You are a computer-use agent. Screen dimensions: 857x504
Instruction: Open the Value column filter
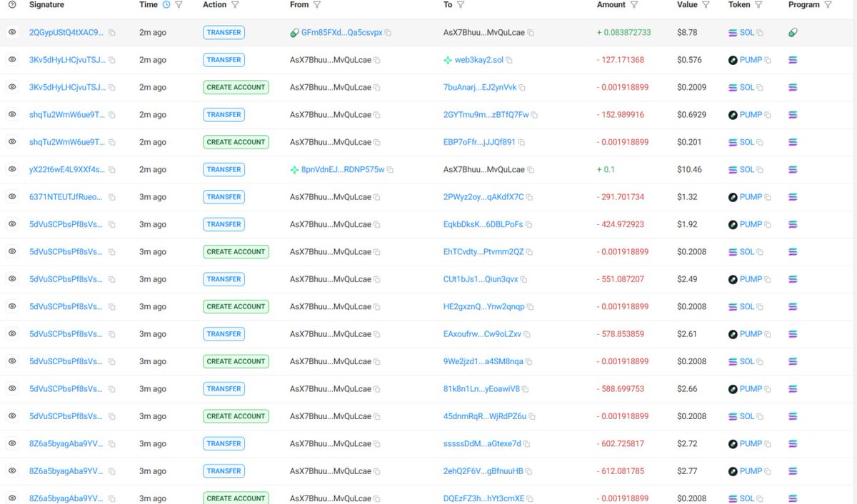[706, 5]
